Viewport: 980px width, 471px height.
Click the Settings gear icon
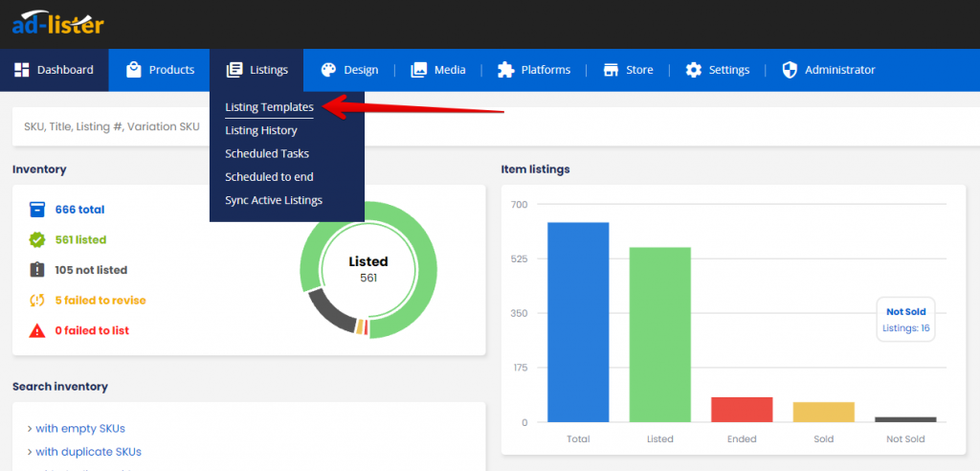694,70
